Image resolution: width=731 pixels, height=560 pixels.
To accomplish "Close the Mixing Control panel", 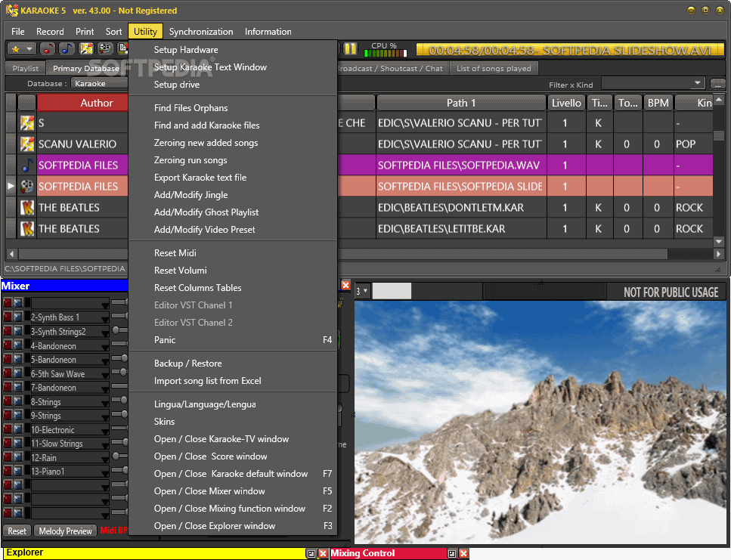I will (463, 553).
